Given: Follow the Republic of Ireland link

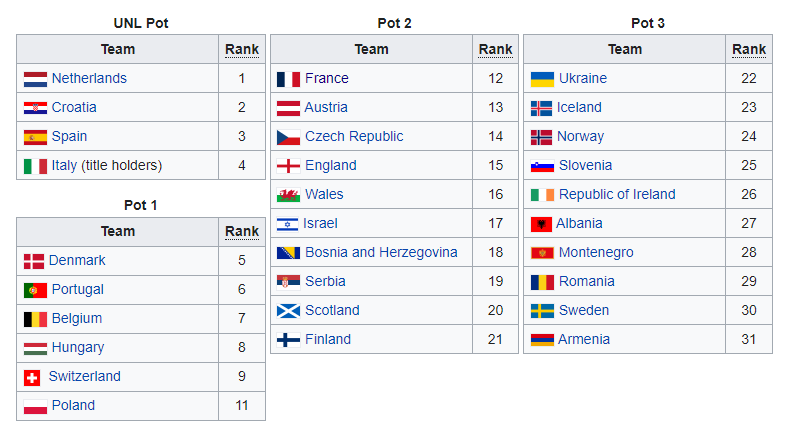Looking at the screenshot, I should point(617,194).
